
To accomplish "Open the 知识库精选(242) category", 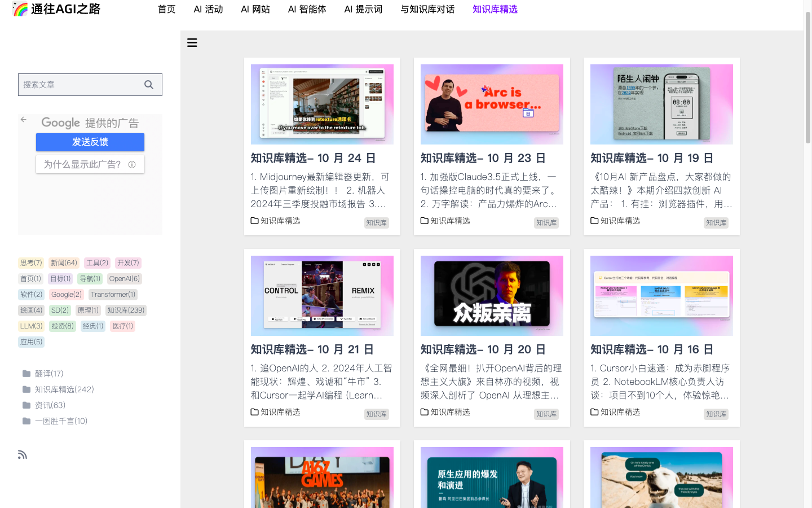I will click(x=64, y=389).
